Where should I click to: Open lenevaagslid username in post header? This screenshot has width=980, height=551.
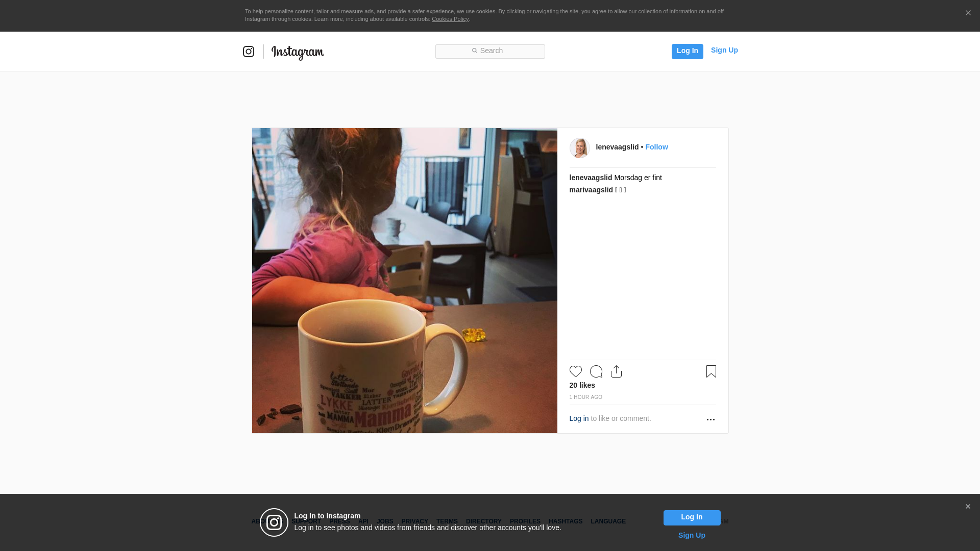(x=617, y=147)
